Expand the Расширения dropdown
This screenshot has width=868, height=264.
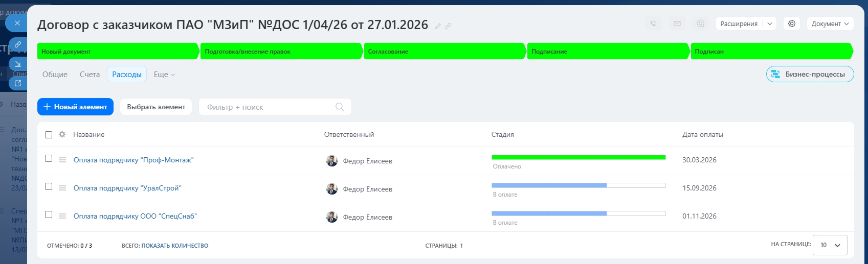769,23
